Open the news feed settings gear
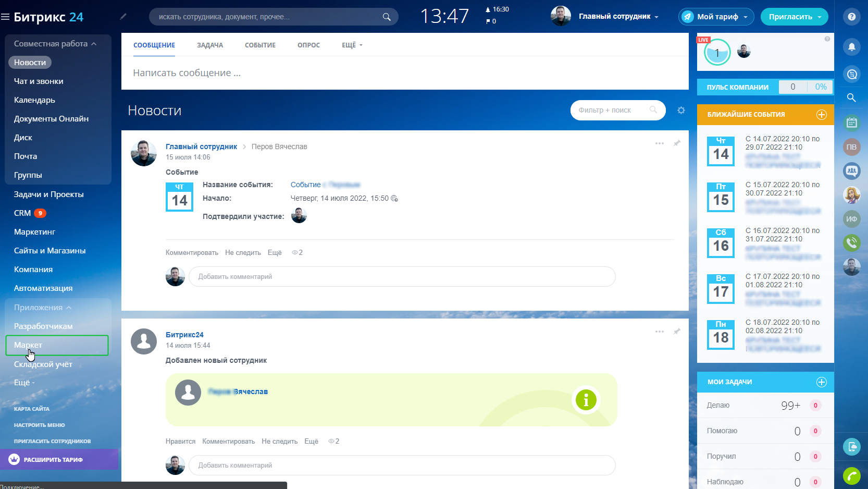868x489 pixels. tap(681, 111)
